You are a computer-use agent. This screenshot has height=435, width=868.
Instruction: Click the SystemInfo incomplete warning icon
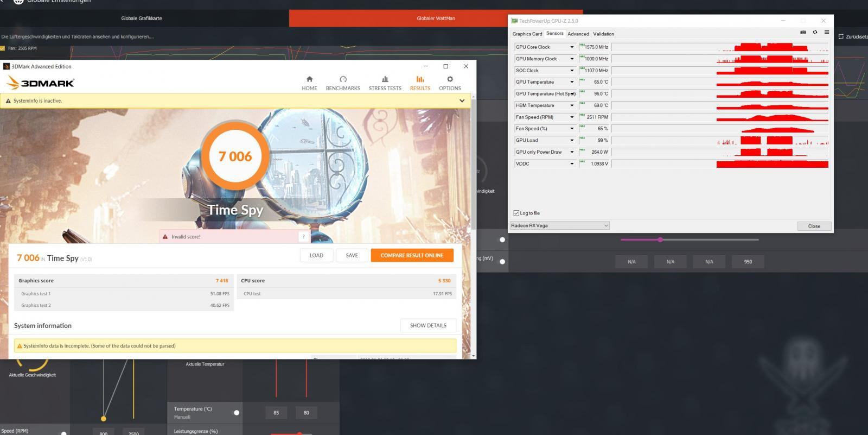[20, 346]
